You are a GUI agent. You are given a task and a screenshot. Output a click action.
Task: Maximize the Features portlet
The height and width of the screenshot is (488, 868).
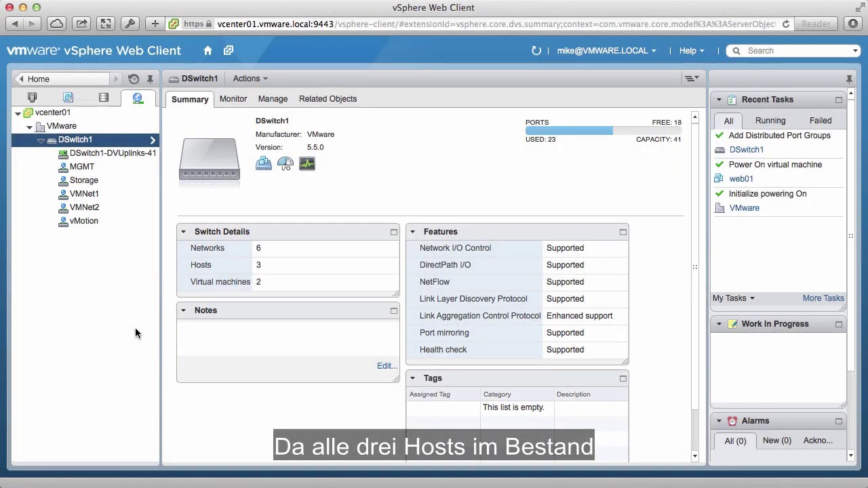click(623, 232)
